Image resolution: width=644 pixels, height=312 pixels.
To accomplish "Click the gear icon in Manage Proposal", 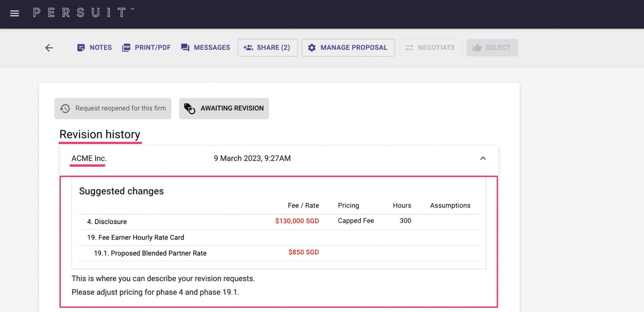I will 312,48.
